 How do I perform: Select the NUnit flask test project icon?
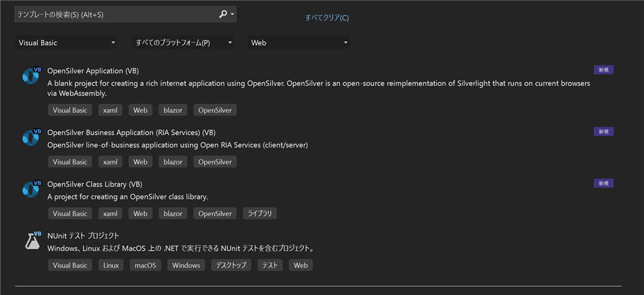click(x=32, y=240)
